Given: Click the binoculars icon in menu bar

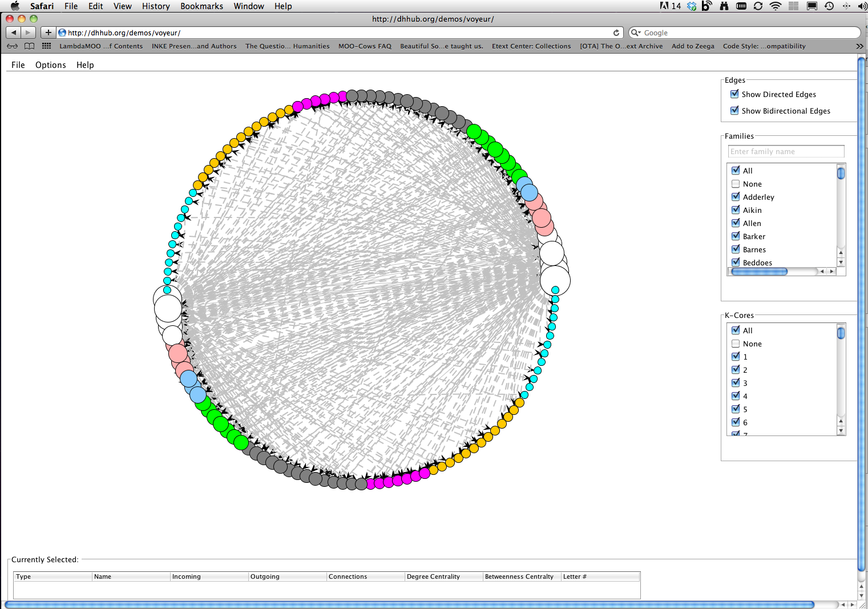Looking at the screenshot, I should 724,6.
